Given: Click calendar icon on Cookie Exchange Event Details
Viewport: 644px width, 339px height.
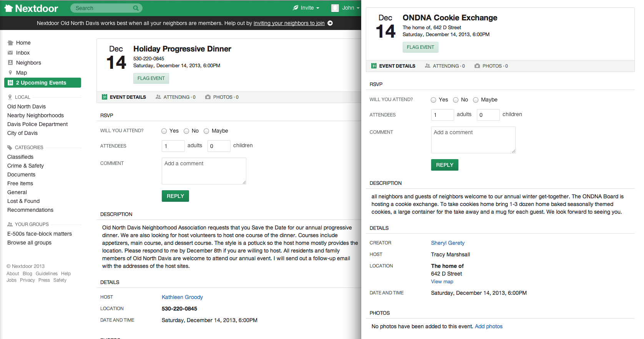Looking at the screenshot, I should coord(374,66).
